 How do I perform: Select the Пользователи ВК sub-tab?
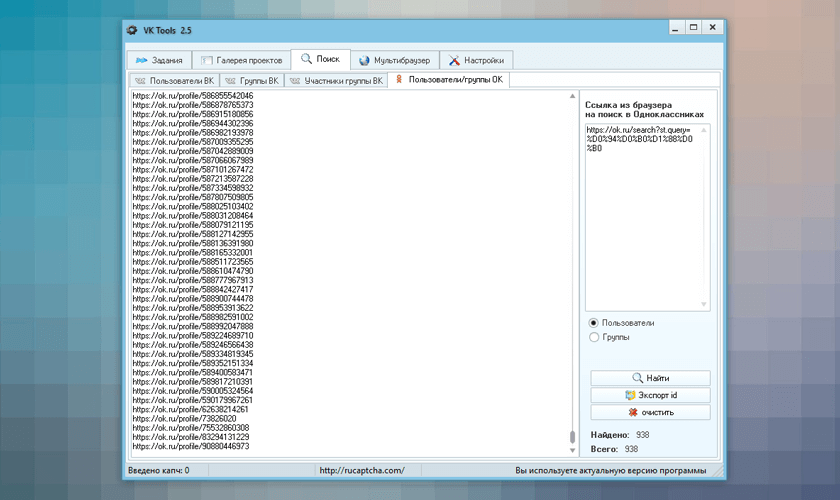click(x=174, y=80)
